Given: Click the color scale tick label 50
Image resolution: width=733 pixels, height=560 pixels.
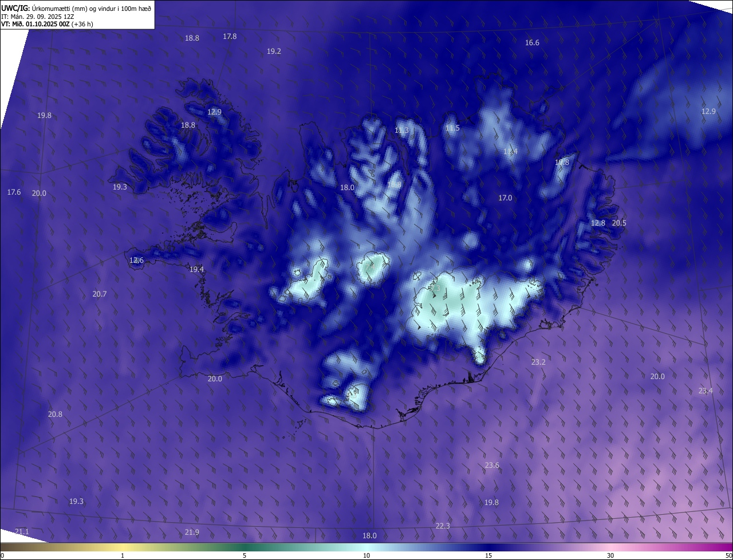Looking at the screenshot, I should (x=728, y=555).
